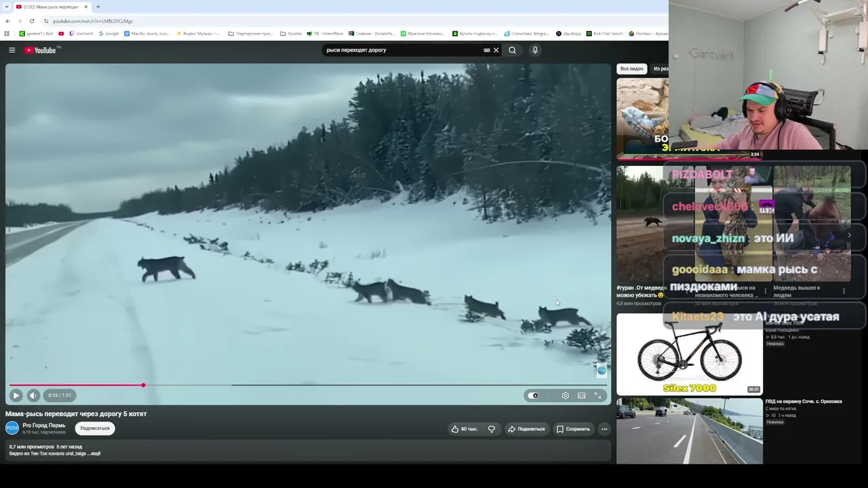Screen dimensions: 868x488
Task: Share via the Поделиться button
Action: click(527, 429)
